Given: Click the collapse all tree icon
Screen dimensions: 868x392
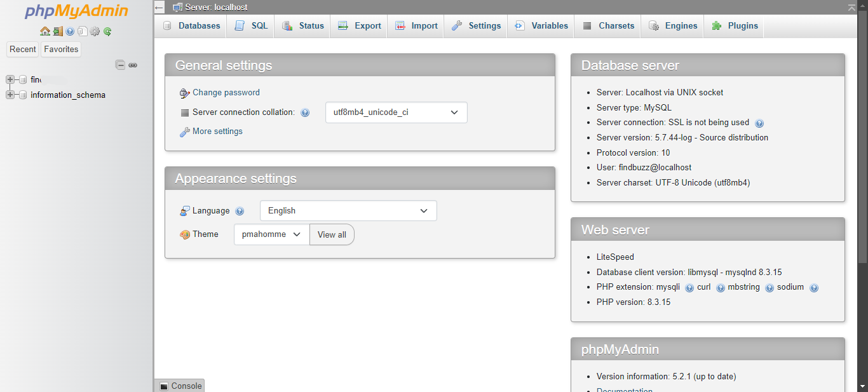Looking at the screenshot, I should pos(120,65).
